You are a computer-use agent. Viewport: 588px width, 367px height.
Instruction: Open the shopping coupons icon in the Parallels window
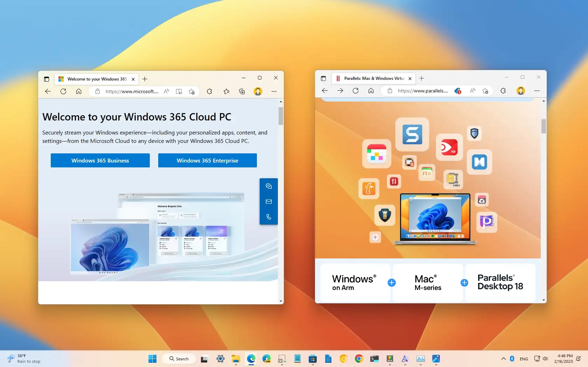tap(457, 91)
